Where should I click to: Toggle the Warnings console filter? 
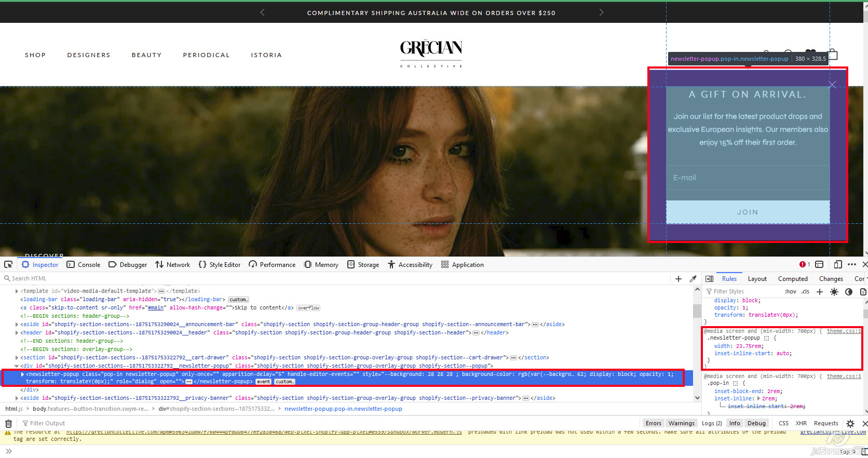681,424
